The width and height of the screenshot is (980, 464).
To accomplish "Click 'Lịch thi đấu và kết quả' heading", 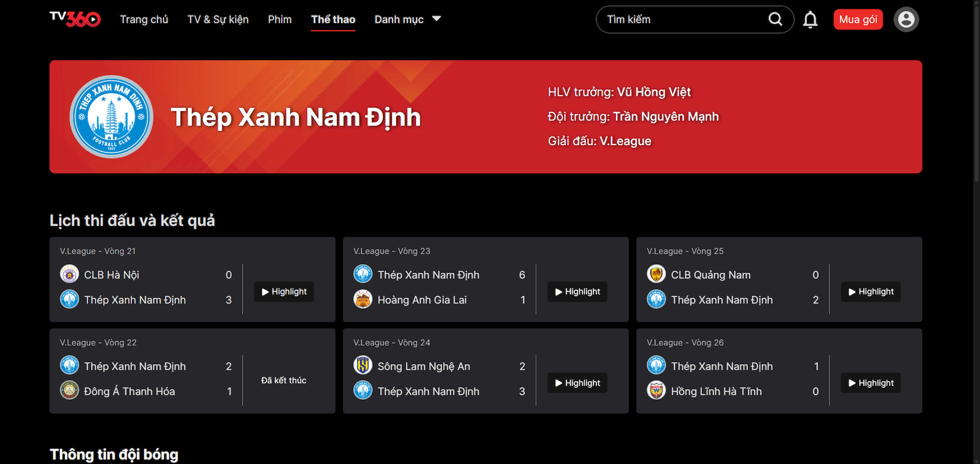I will (132, 220).
